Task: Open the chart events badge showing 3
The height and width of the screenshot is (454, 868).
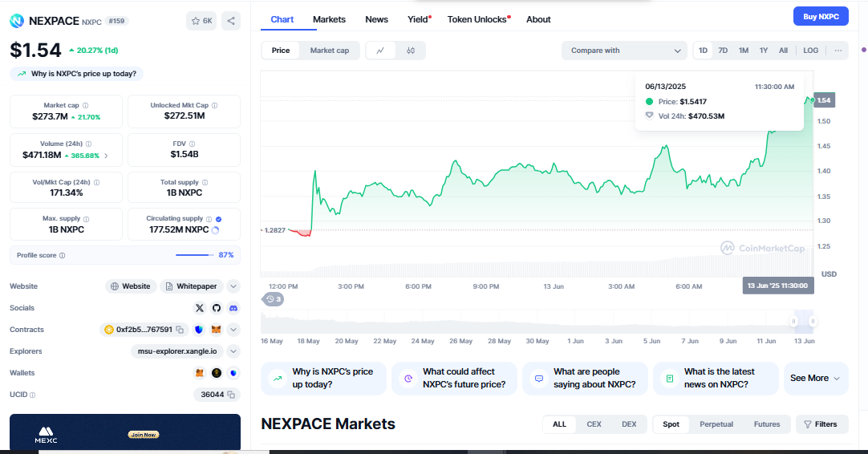Action: (274, 299)
